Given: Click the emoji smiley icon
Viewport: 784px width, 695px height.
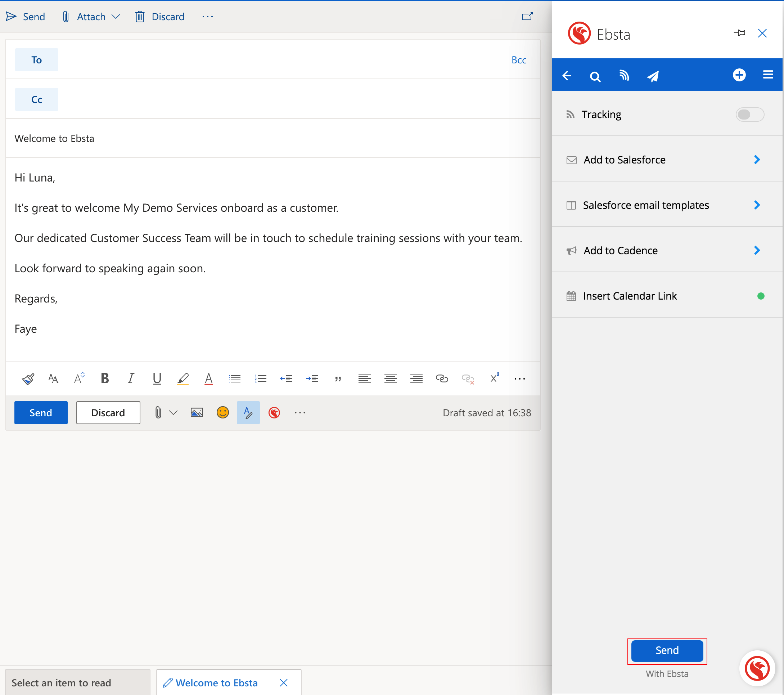Looking at the screenshot, I should pyautogui.click(x=222, y=413).
